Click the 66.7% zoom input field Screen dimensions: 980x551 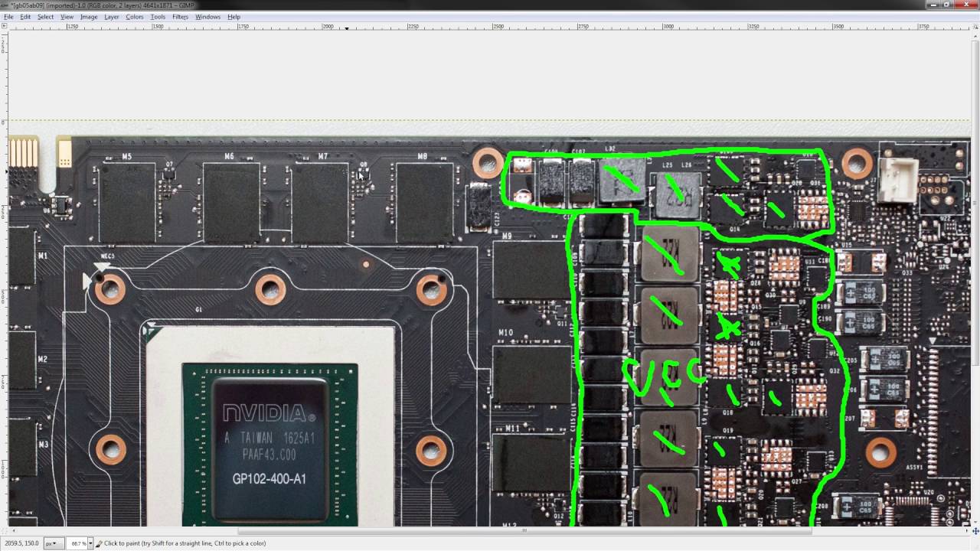click(x=77, y=543)
